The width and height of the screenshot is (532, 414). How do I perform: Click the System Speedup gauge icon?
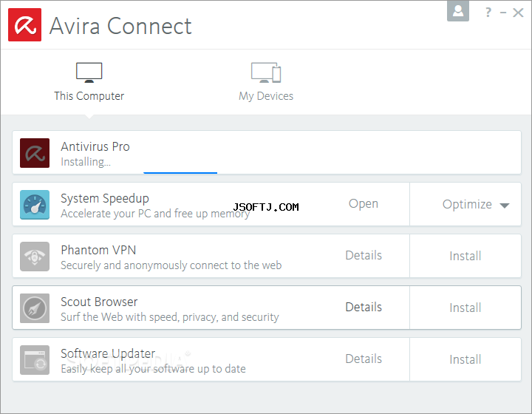click(x=35, y=205)
